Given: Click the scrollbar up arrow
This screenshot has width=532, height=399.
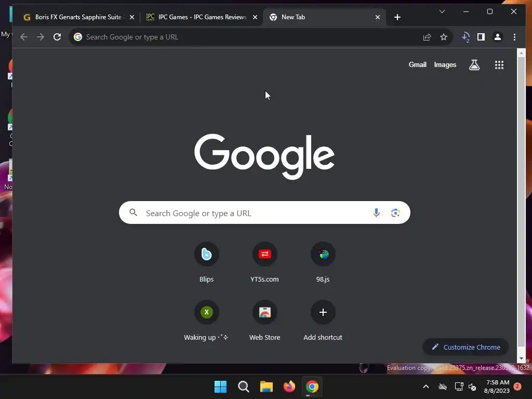Looking at the screenshot, I should click(521, 54).
